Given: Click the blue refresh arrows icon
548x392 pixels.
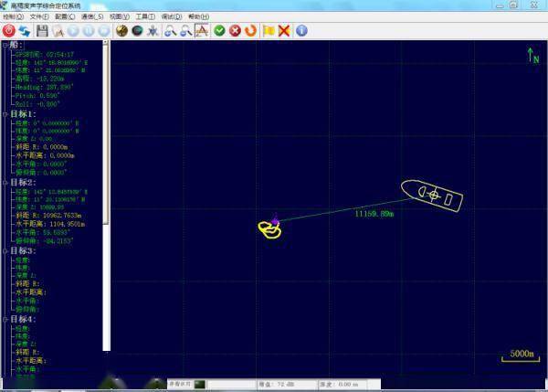Looking at the screenshot, I should (25, 31).
